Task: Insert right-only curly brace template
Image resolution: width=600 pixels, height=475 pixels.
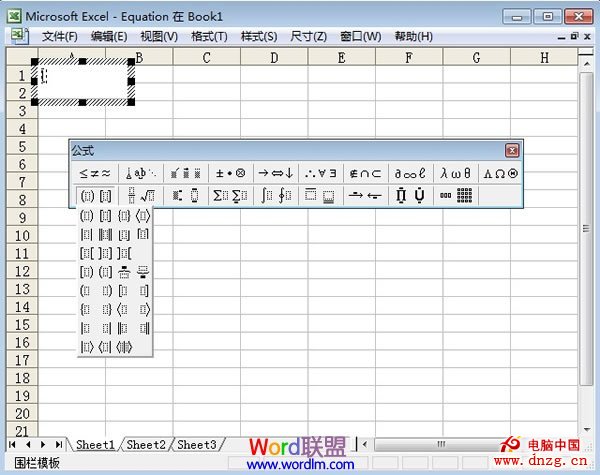Action: 107,309
